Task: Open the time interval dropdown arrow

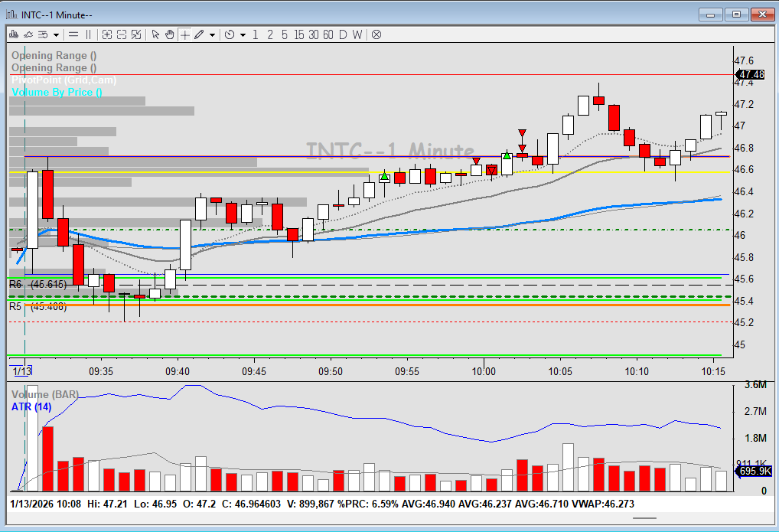Action: point(243,34)
